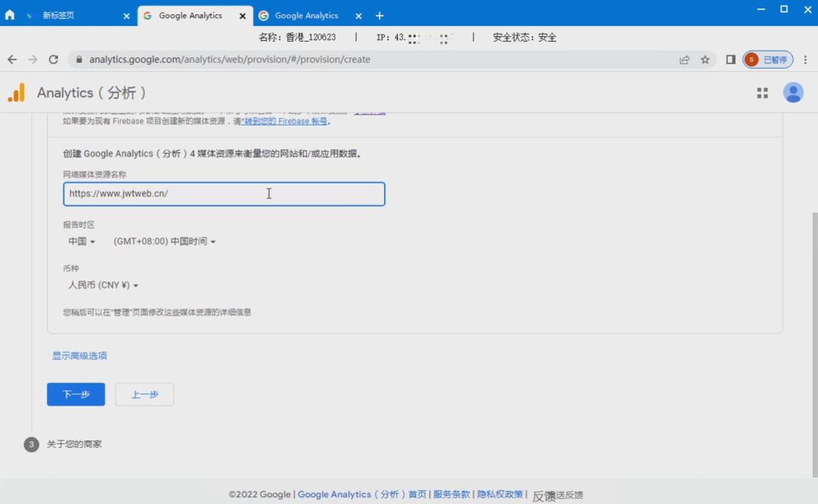Screen dimensions: 818x504
Task: Share this page icon
Action: (x=685, y=60)
